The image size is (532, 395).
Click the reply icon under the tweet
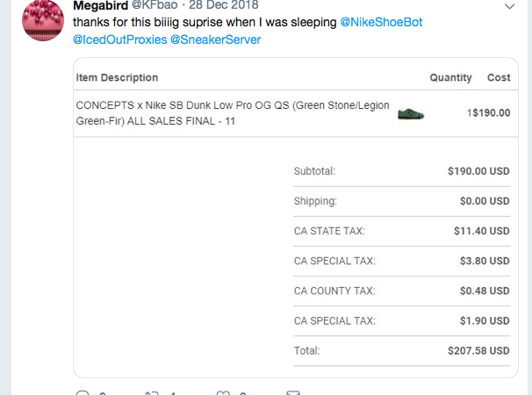point(83,393)
